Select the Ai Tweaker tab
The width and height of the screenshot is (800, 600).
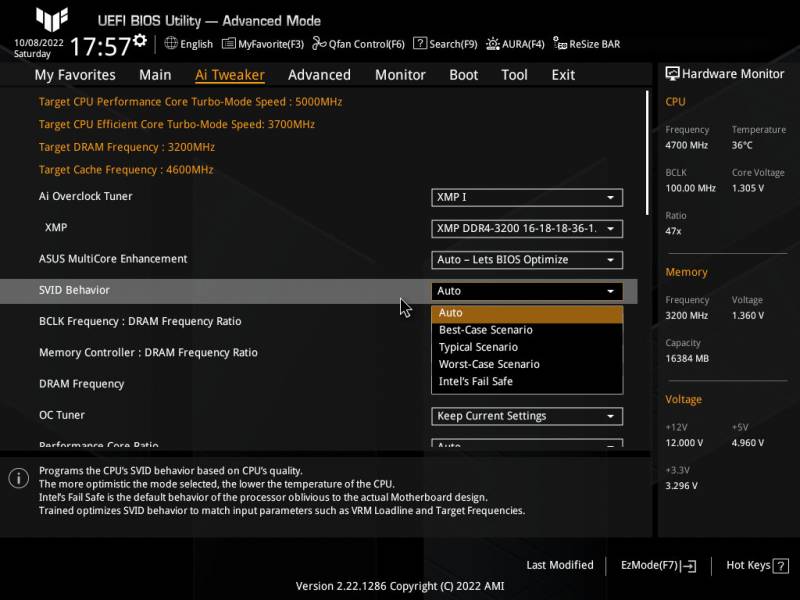[x=230, y=75]
